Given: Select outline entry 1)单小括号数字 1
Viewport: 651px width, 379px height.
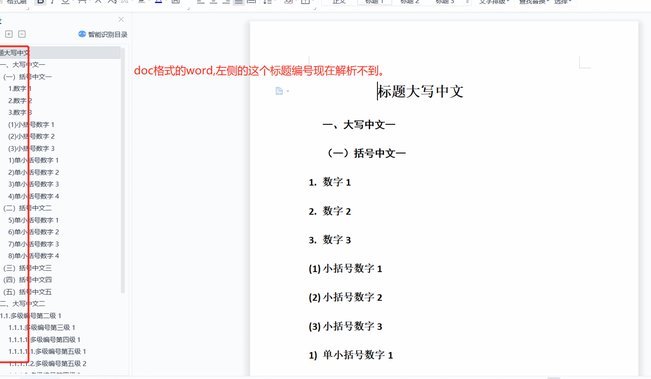Looking at the screenshot, I should [x=34, y=160].
